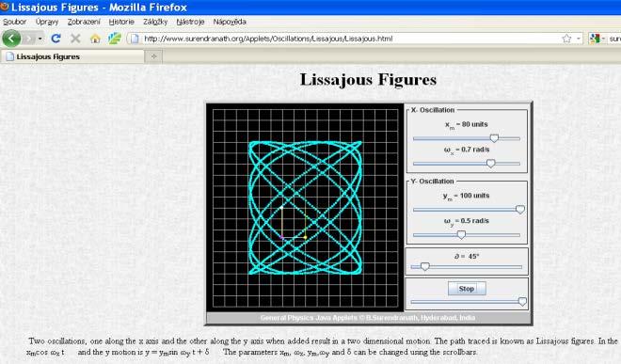Viewport: 621px width, 364px height.
Task: Click the green Back navigation arrow
Action: (x=11, y=39)
